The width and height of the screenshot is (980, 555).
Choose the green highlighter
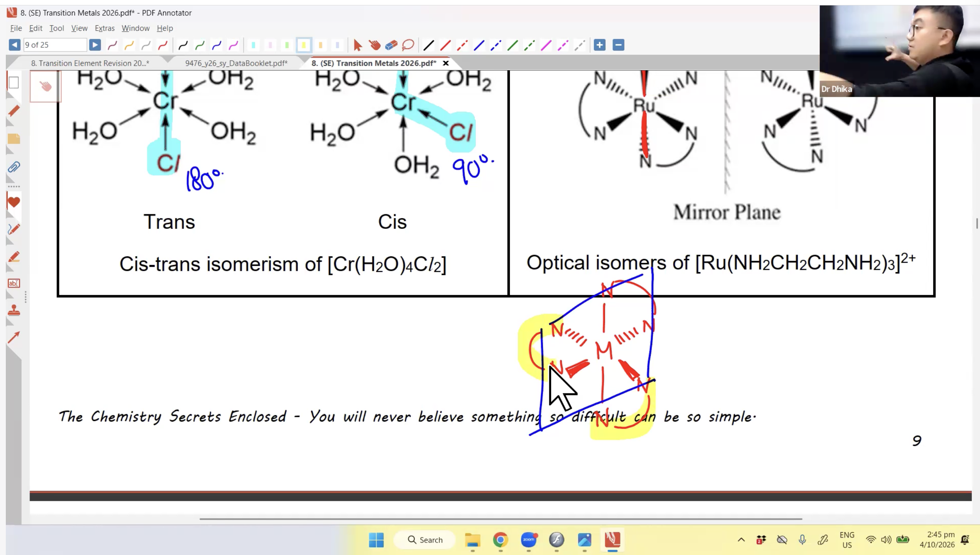(287, 45)
